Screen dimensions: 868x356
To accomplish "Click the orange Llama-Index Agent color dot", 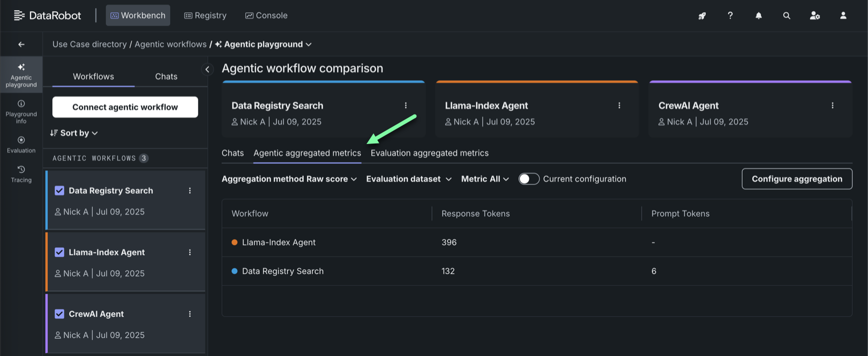I will [x=235, y=243].
